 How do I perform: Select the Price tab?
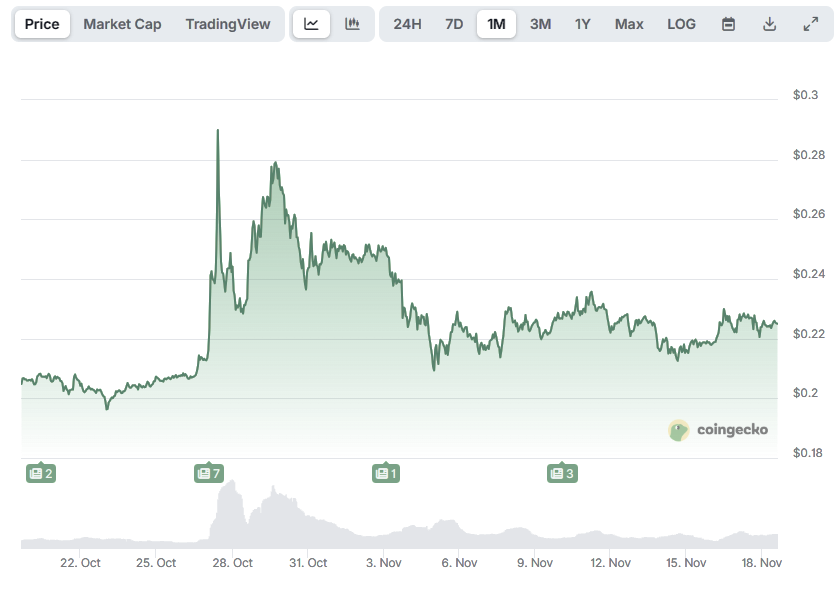[x=42, y=24]
